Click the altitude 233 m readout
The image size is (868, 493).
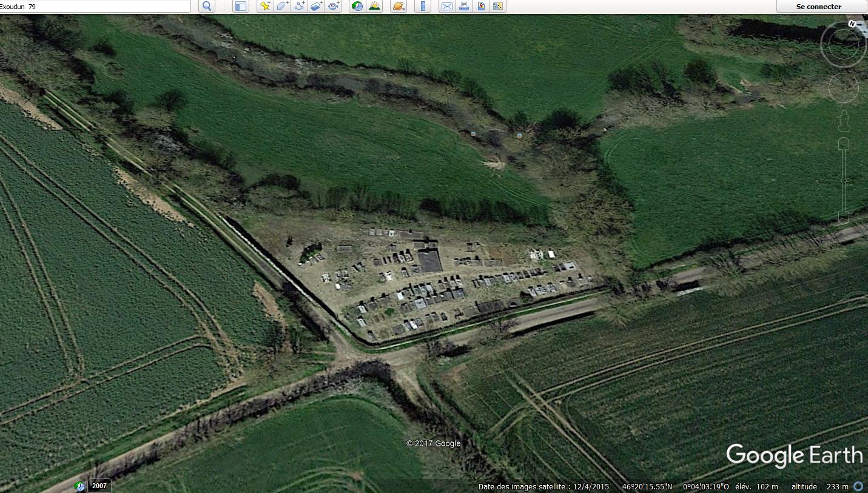click(819, 486)
